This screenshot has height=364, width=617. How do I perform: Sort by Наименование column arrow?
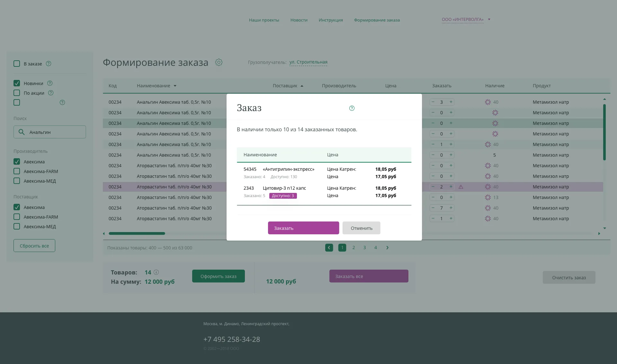(175, 86)
